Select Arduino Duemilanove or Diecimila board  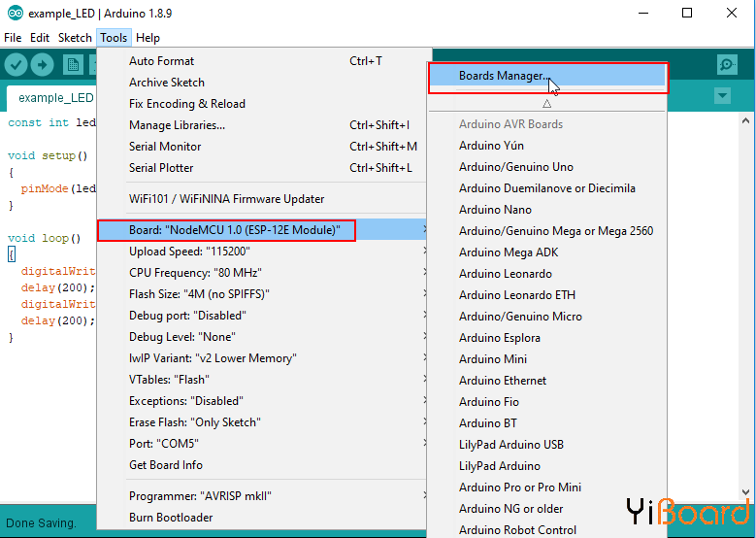tap(547, 188)
